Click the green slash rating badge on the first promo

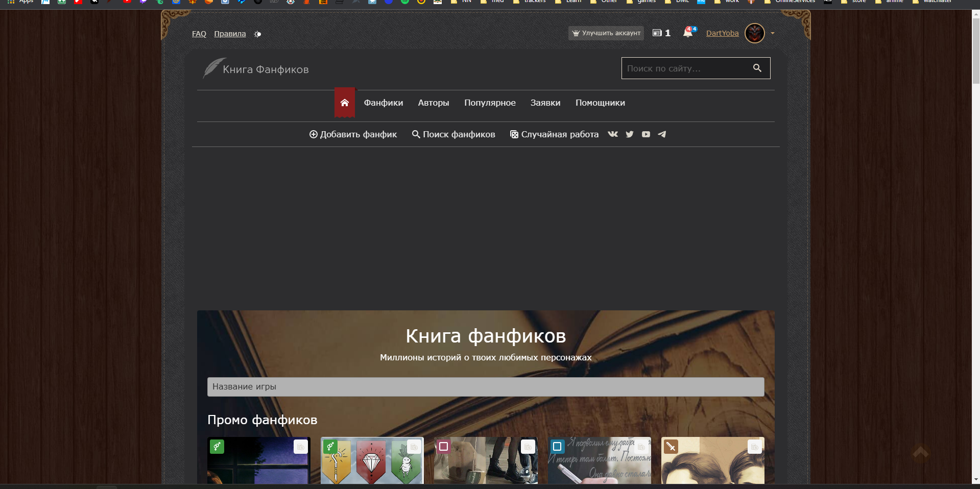(217, 446)
